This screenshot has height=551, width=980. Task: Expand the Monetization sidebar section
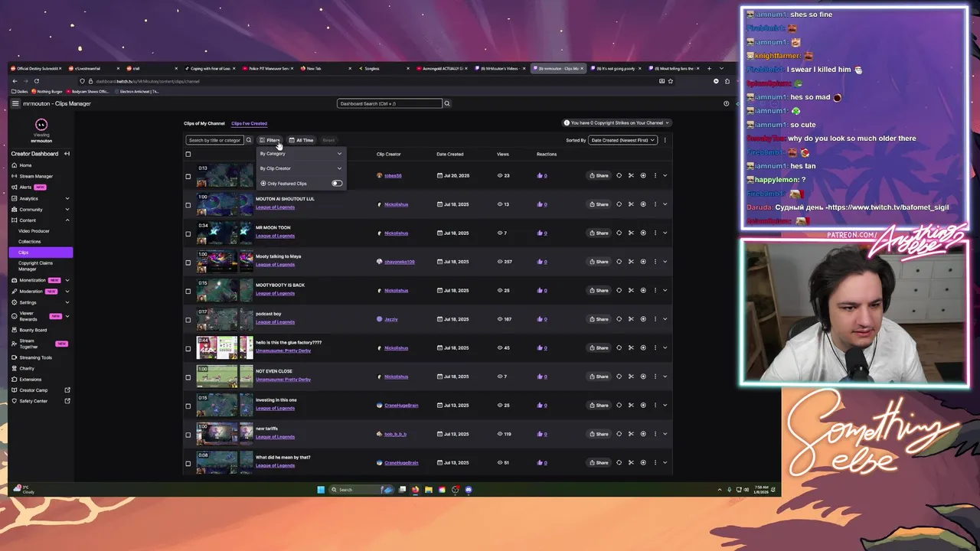click(x=67, y=280)
